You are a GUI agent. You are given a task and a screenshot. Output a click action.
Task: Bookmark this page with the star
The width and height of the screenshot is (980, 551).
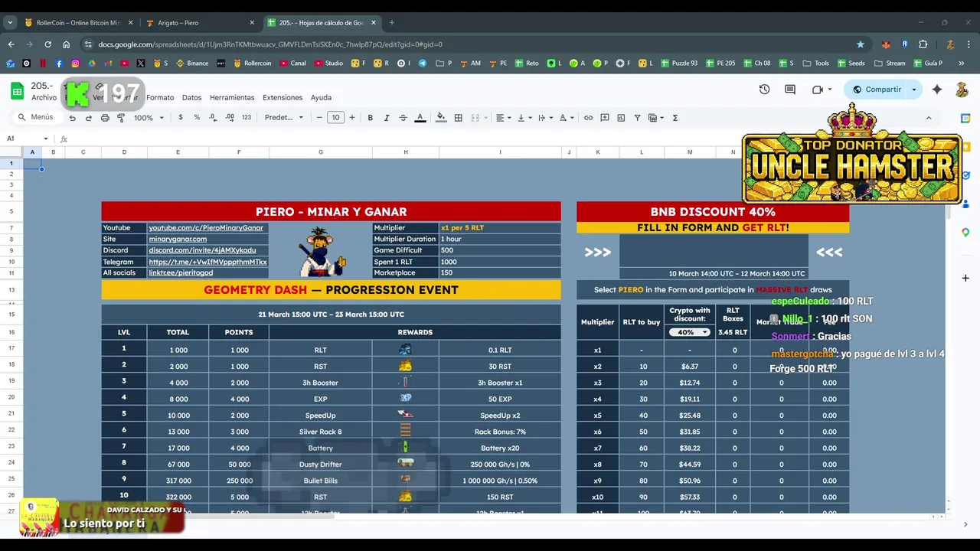click(x=861, y=44)
